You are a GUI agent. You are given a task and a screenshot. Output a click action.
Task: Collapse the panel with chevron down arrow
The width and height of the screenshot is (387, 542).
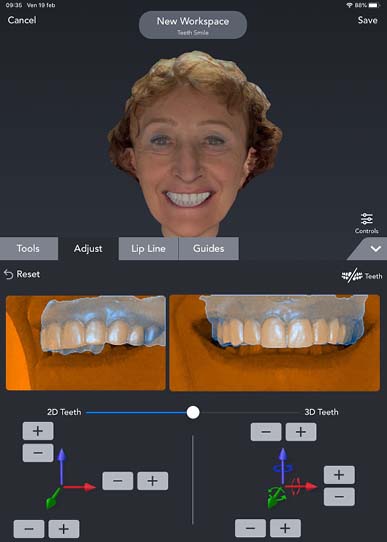pos(376,249)
